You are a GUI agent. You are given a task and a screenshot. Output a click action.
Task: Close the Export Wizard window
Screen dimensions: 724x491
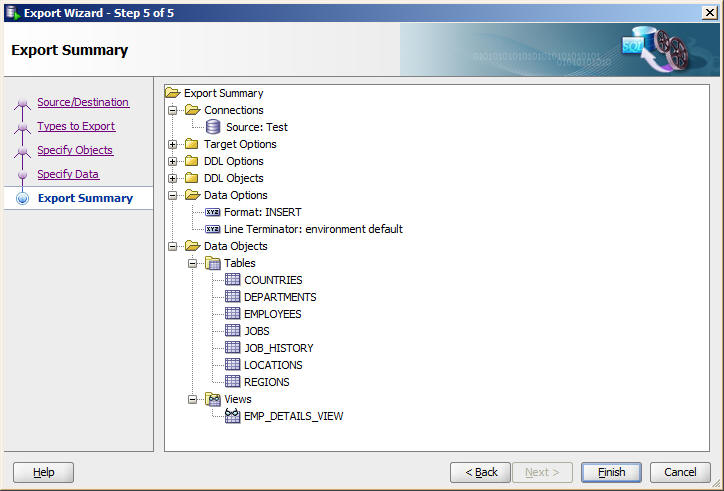(709, 12)
